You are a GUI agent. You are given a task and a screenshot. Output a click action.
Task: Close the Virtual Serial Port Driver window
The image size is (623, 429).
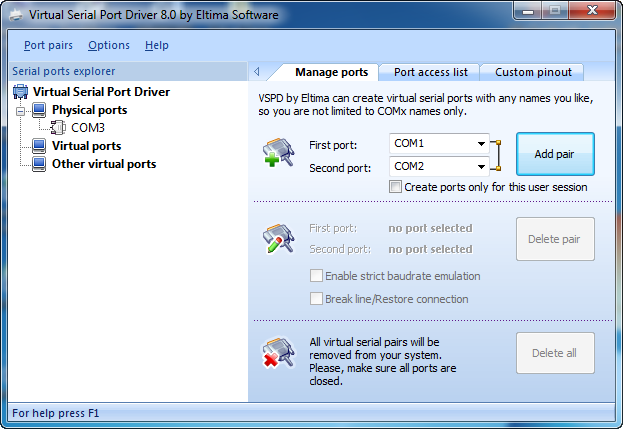pyautogui.click(x=592, y=11)
